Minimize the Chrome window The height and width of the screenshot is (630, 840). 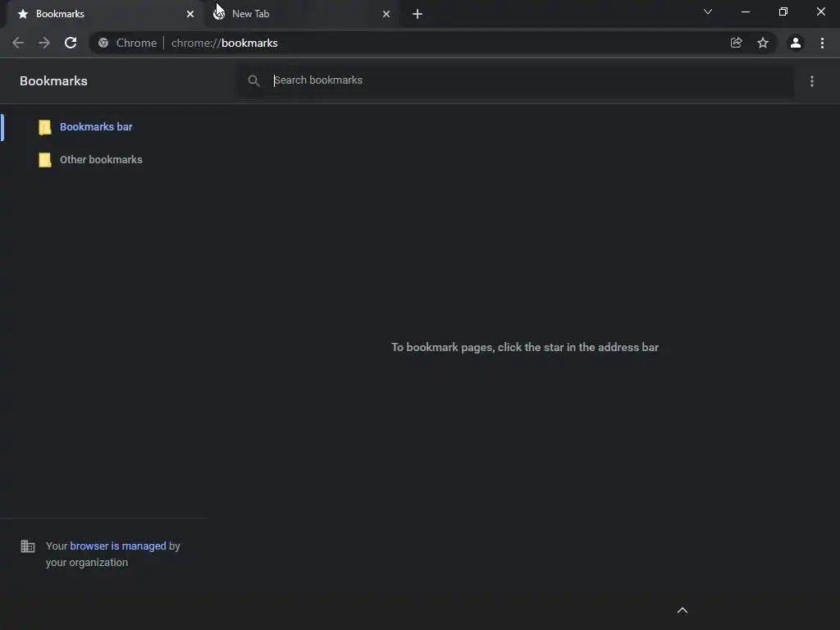pos(745,11)
